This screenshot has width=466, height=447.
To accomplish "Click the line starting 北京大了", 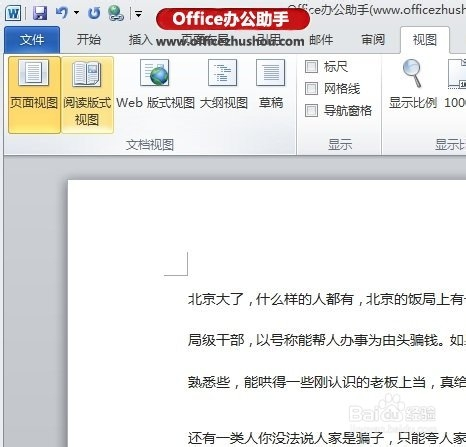I will coord(327,299).
